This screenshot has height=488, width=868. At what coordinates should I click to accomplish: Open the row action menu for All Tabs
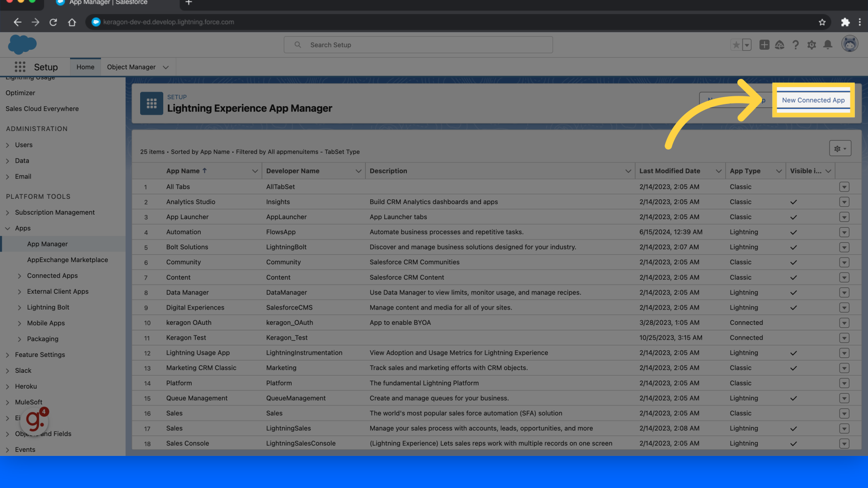pyautogui.click(x=844, y=187)
